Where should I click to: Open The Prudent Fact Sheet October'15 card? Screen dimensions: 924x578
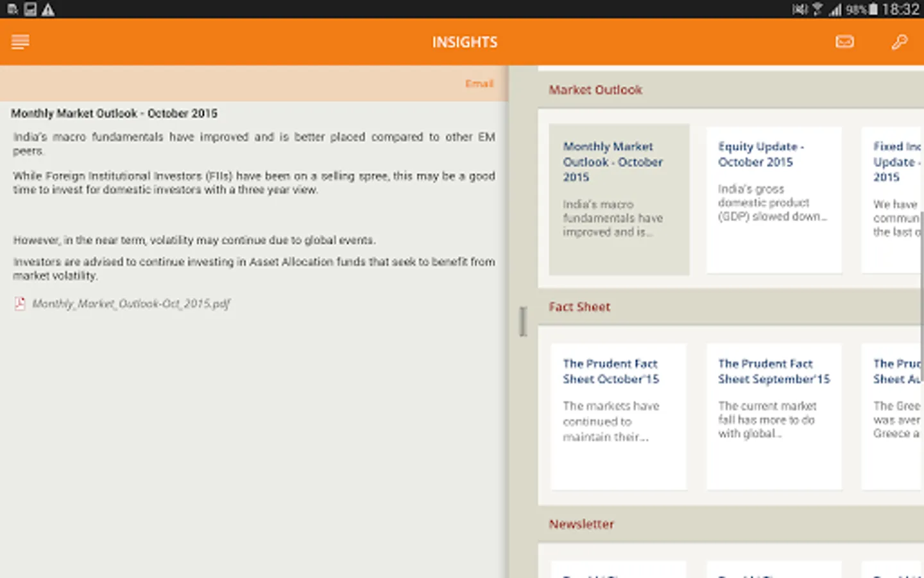tap(619, 416)
